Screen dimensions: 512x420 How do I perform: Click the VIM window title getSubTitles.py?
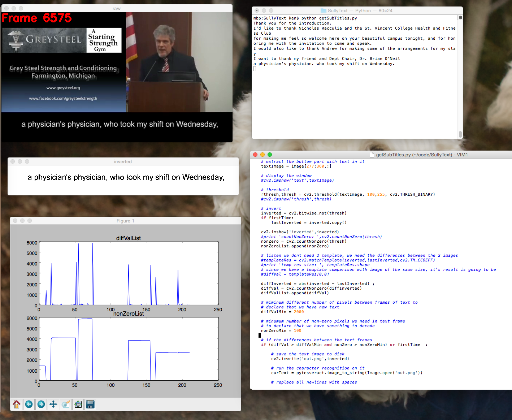coord(422,155)
